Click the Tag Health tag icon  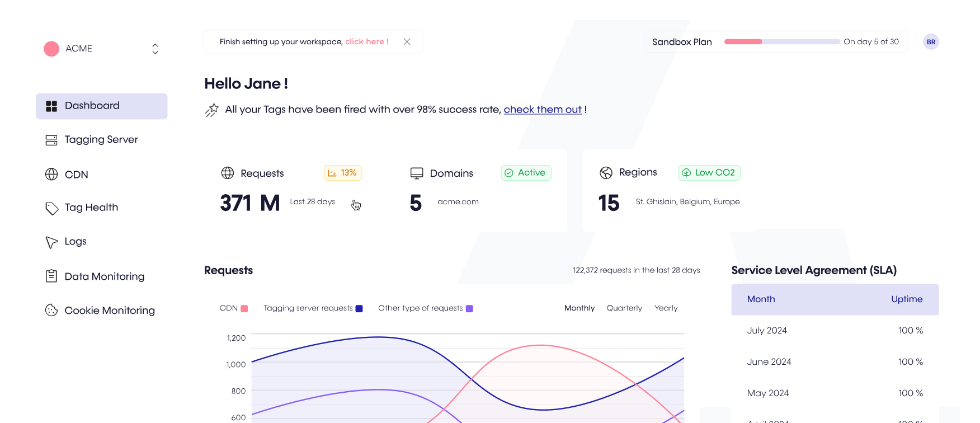(x=51, y=208)
